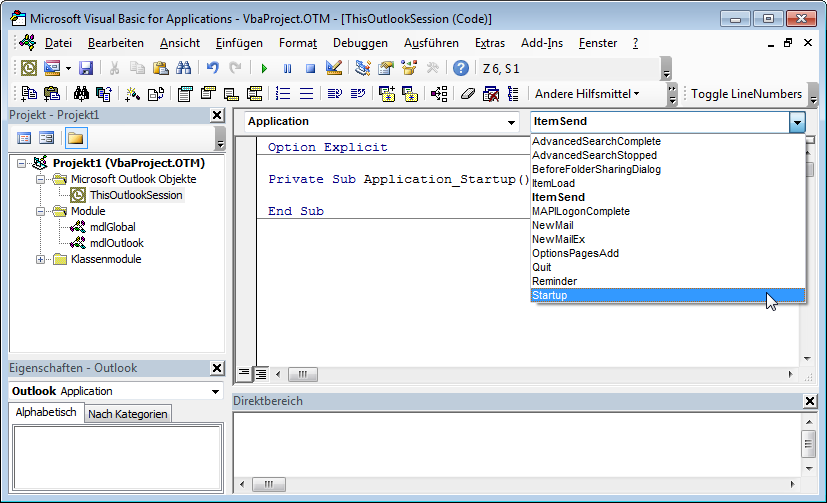The height and width of the screenshot is (503, 827).
Task: Open the Outlook Application properties dropdown
Action: (215, 392)
